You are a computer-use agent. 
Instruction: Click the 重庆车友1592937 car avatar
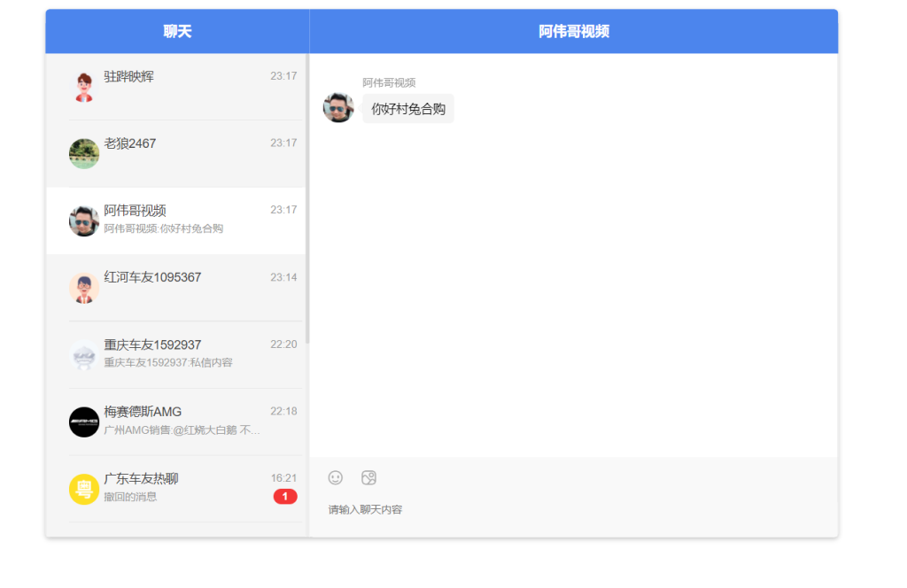coord(83,354)
